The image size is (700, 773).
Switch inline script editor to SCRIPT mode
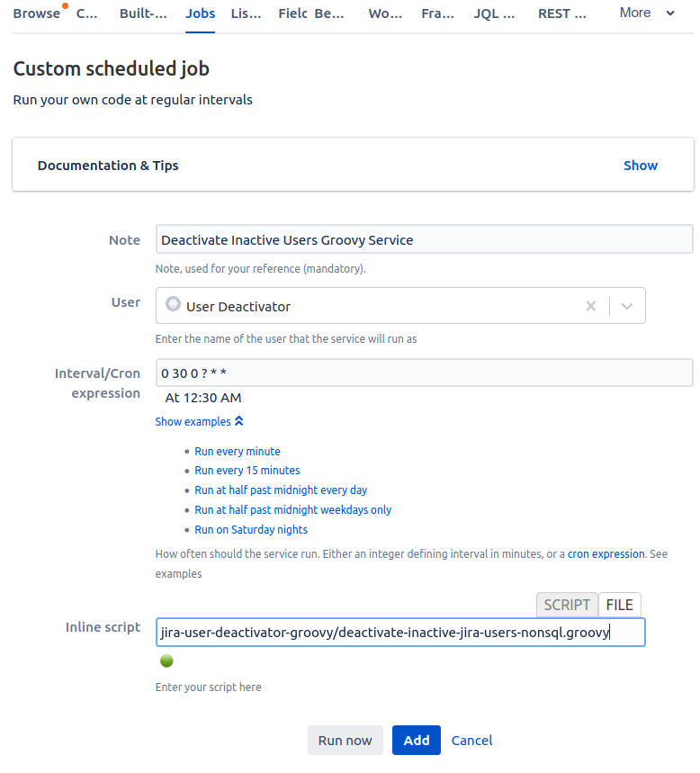[x=567, y=605]
